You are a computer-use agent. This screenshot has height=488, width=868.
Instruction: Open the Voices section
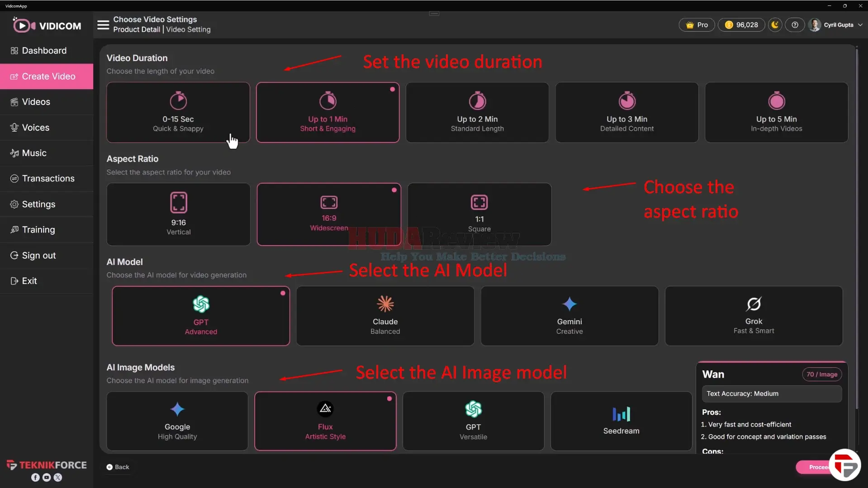(x=47, y=128)
